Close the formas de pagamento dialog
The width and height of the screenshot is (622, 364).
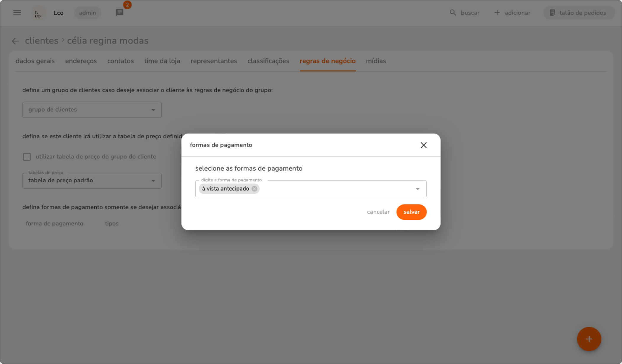coord(423,145)
